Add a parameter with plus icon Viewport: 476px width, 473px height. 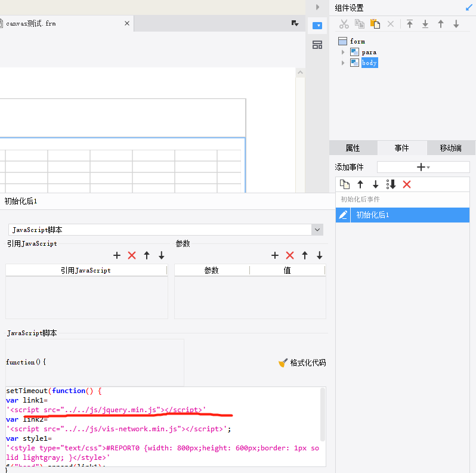click(x=275, y=255)
